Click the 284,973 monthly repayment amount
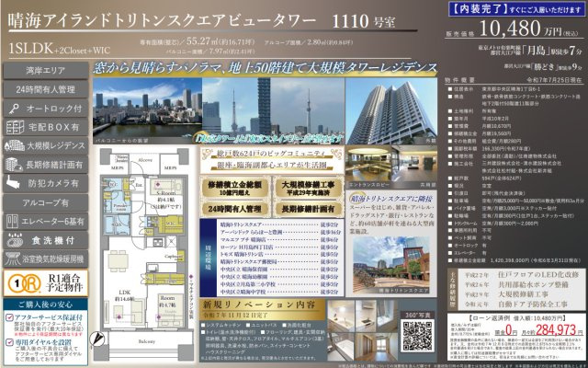This screenshot has height=368, width=588. click(556, 330)
